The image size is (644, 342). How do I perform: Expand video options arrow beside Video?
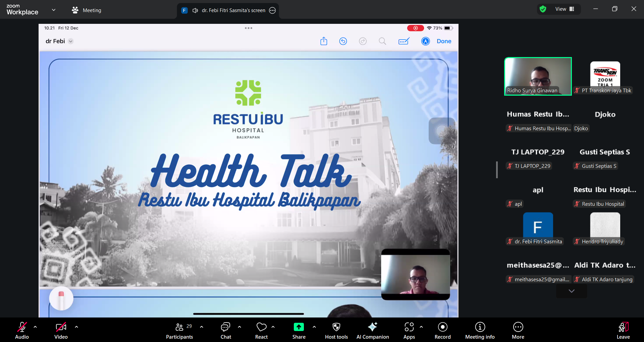[x=76, y=327]
